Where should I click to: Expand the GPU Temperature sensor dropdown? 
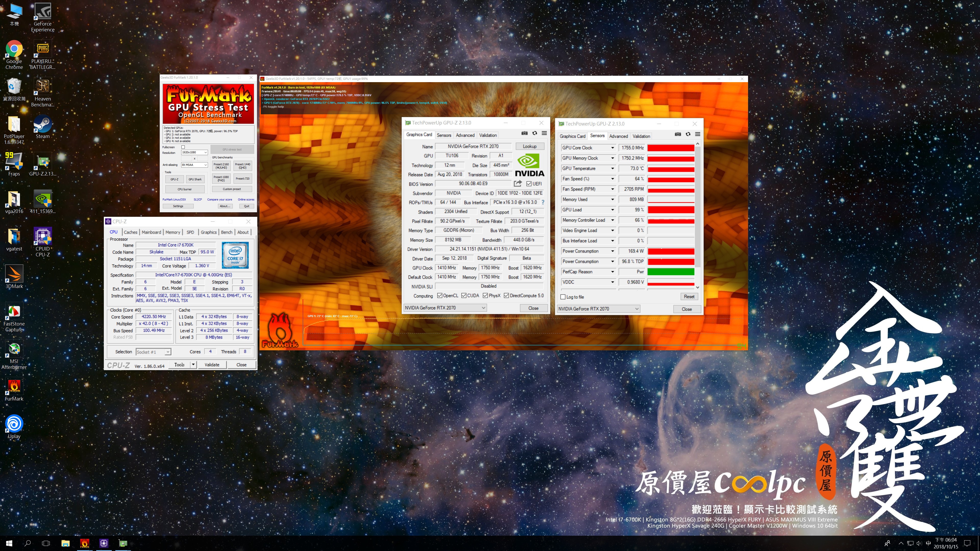pyautogui.click(x=612, y=168)
